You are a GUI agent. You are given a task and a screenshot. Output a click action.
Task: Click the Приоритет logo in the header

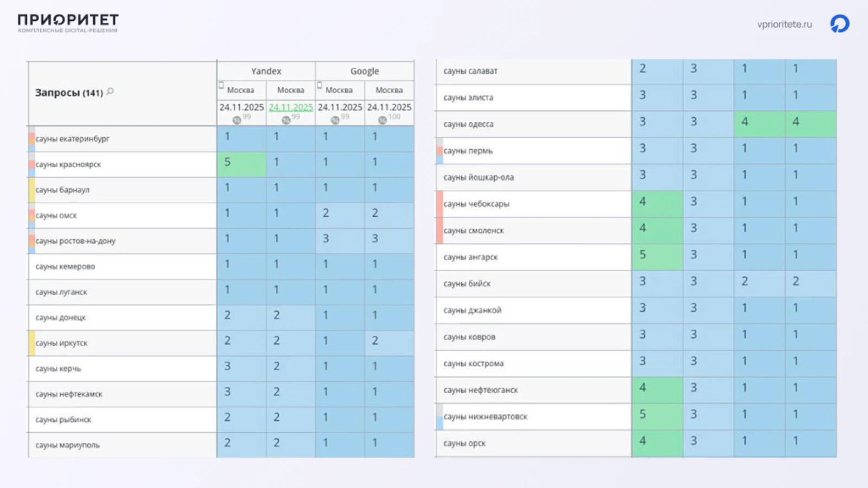(x=68, y=23)
